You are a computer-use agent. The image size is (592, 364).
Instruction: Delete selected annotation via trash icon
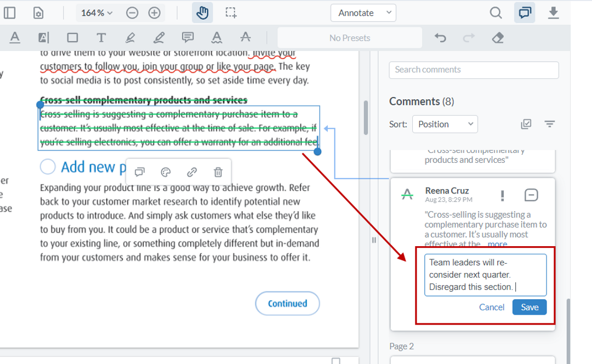(x=218, y=172)
